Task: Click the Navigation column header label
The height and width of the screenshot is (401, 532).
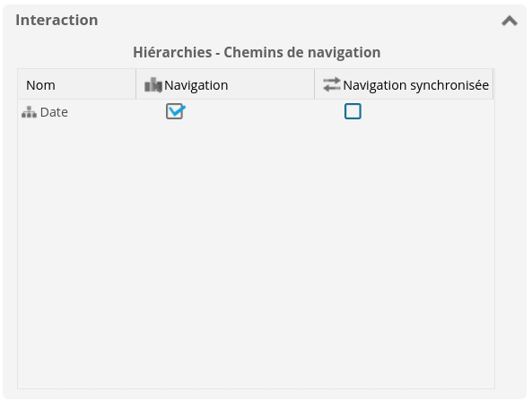Action: point(196,85)
